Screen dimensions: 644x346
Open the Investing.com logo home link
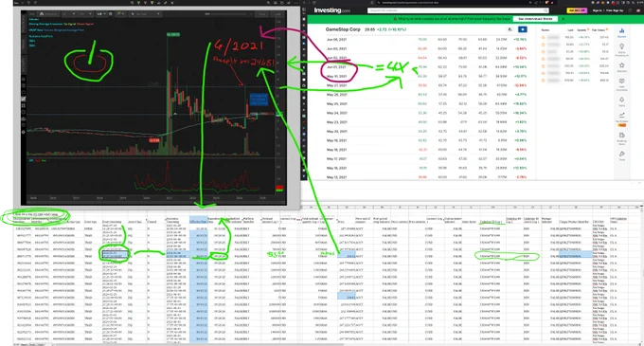(331, 10)
